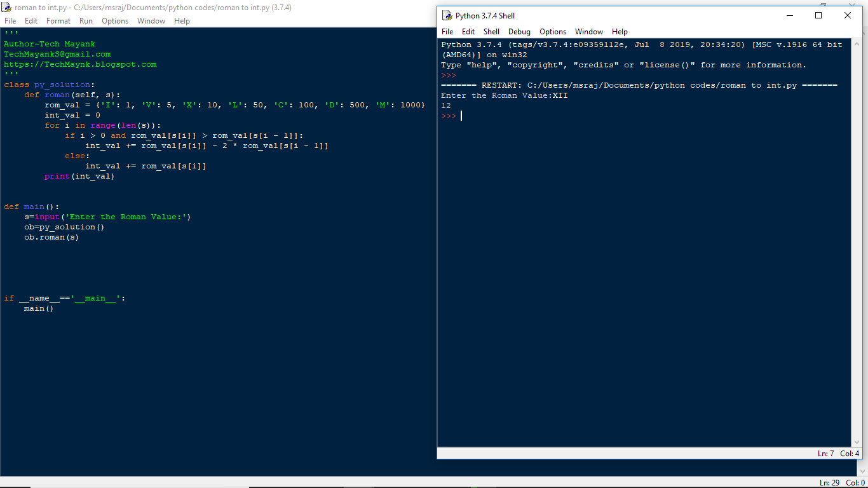Maximize the Python 3.7.4 Shell window
868x488 pixels.
[818, 15]
